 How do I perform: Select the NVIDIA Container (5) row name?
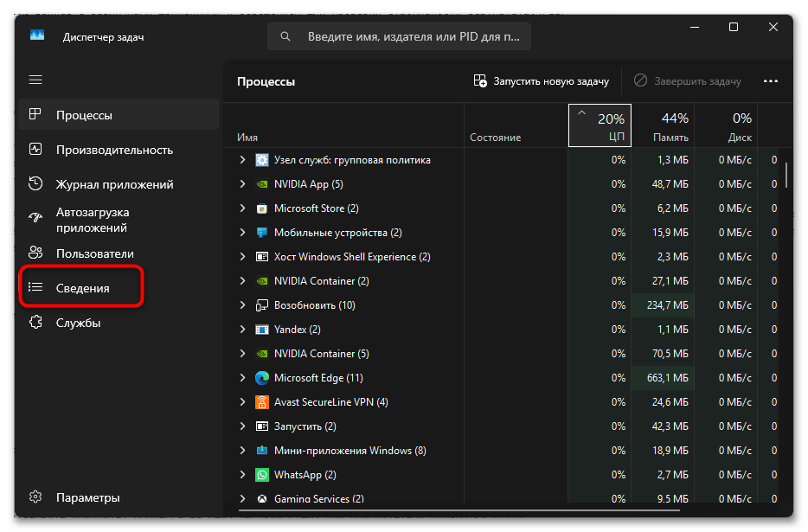[322, 354]
